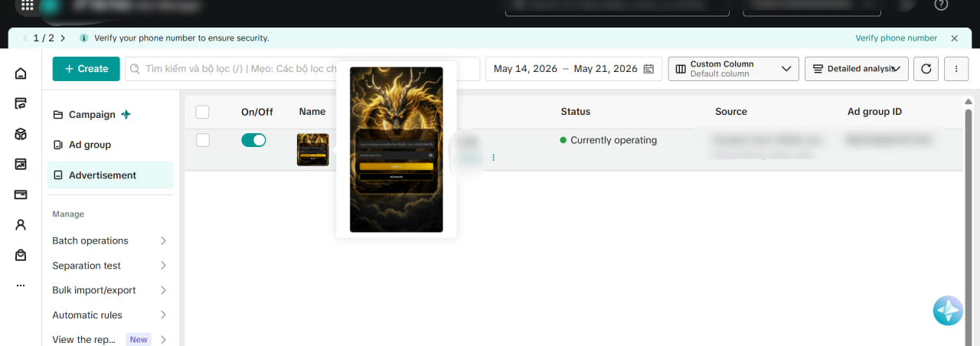This screenshot has width=980, height=346.
Task: Check the select-all header checkbox
Action: (202, 112)
